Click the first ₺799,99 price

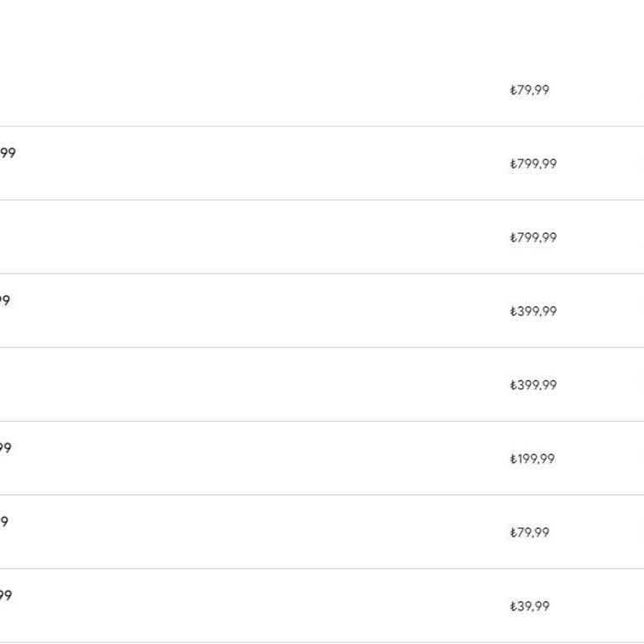(532, 164)
